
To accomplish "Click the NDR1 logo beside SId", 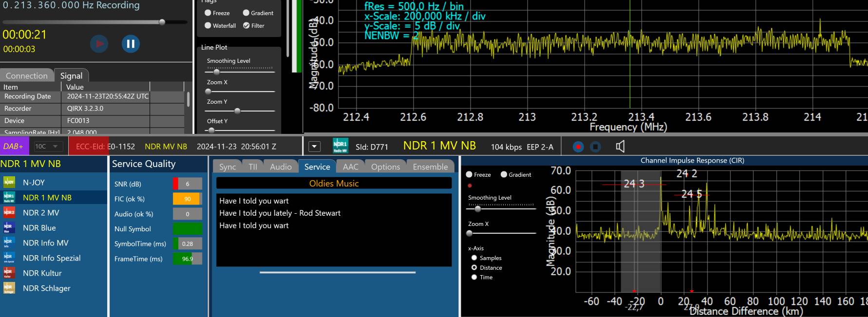I will click(340, 146).
